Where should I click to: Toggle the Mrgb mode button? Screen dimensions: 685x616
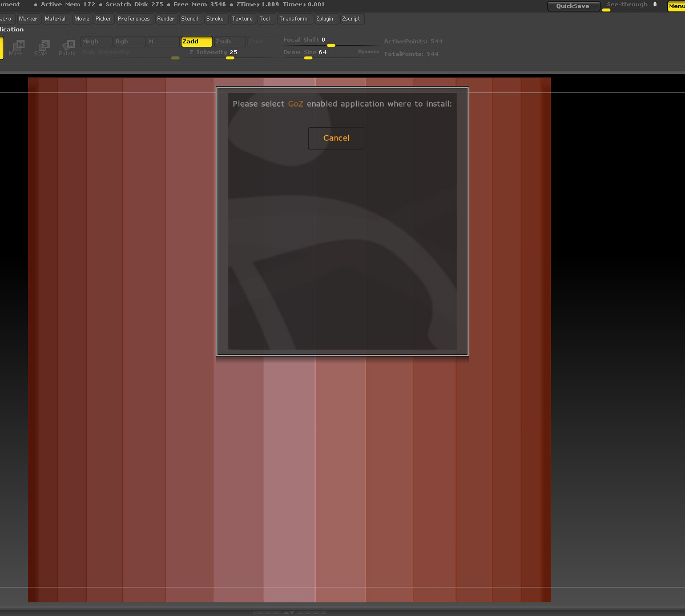[96, 42]
